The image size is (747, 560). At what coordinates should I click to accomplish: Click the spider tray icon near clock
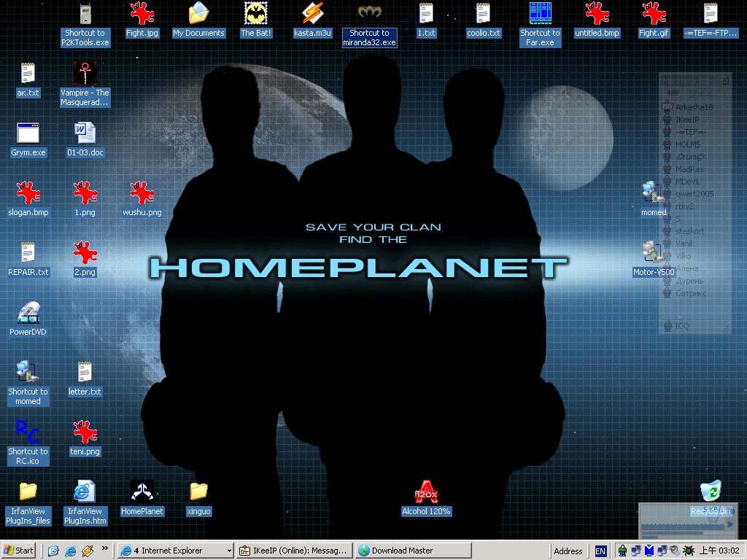tap(689, 551)
